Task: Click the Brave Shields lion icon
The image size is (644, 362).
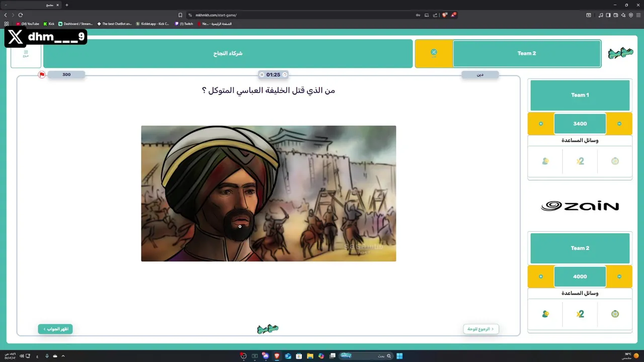Action: tap(444, 15)
